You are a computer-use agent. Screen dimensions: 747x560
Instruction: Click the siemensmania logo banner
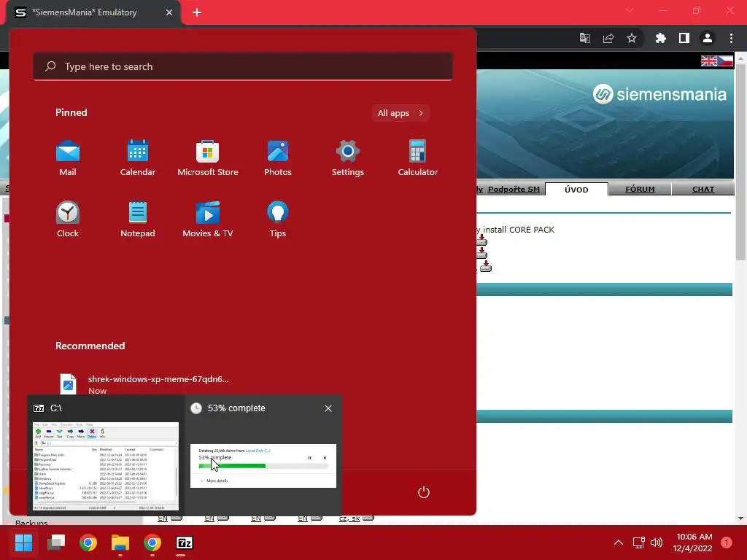(x=659, y=94)
